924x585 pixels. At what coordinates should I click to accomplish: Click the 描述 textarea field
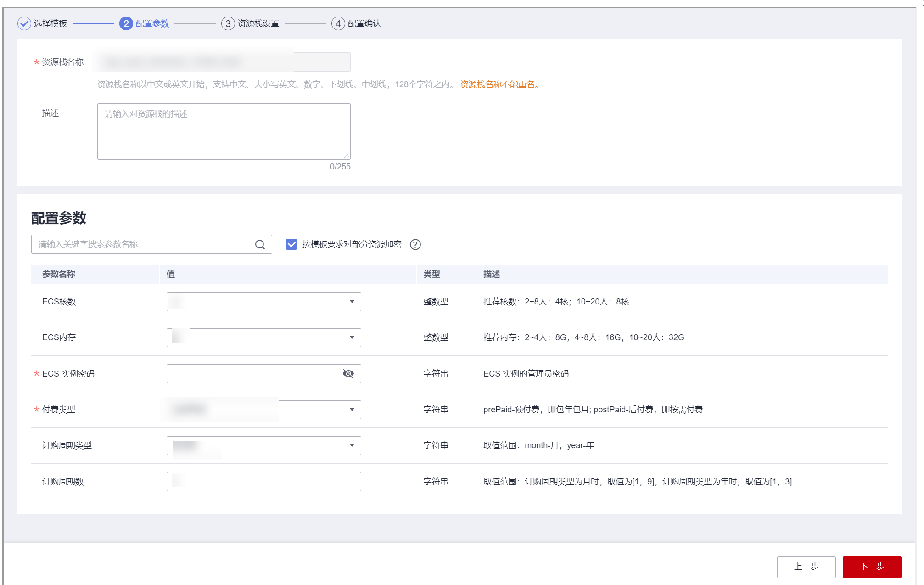point(224,131)
